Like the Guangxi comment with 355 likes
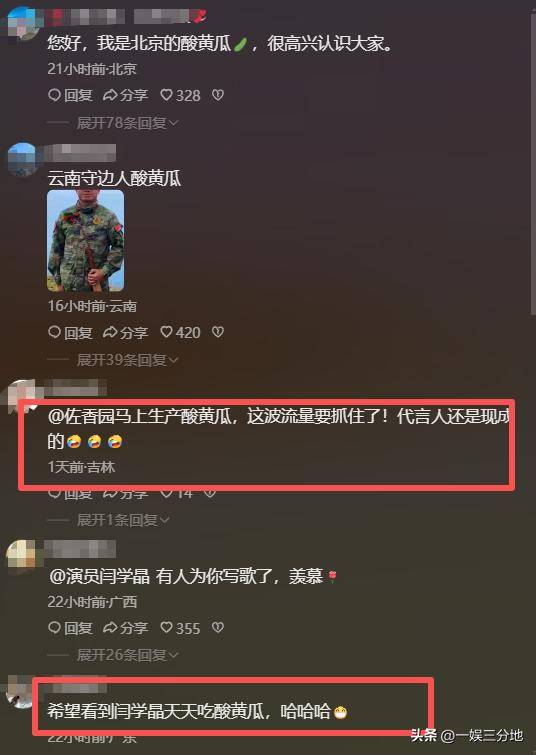The height and width of the screenshot is (755, 536). click(180, 628)
